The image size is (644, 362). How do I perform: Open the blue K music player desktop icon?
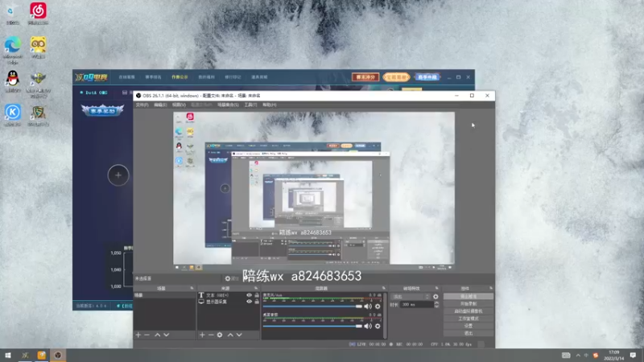13,114
